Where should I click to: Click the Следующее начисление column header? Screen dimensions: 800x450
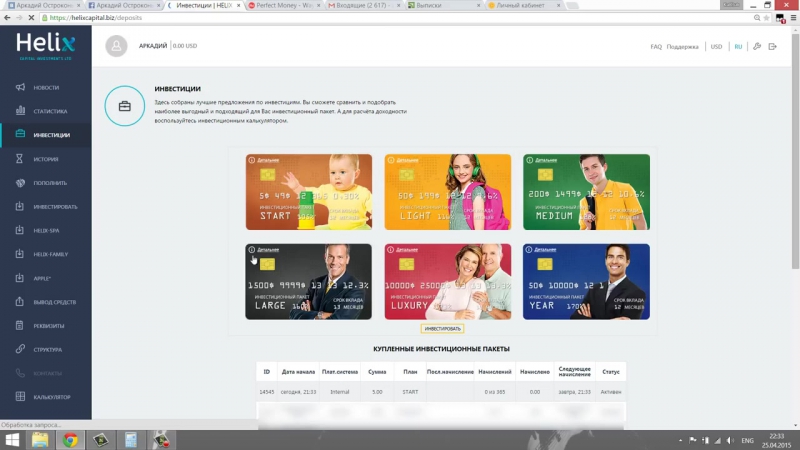[574, 371]
